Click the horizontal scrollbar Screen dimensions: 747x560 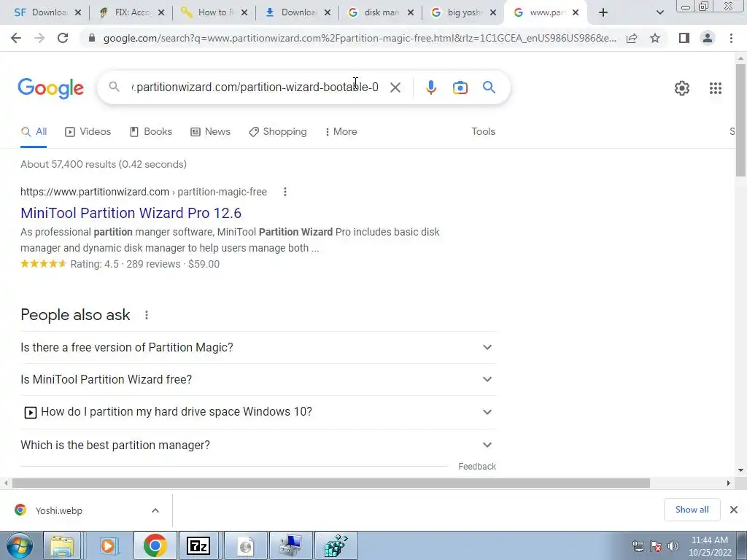(x=330, y=483)
